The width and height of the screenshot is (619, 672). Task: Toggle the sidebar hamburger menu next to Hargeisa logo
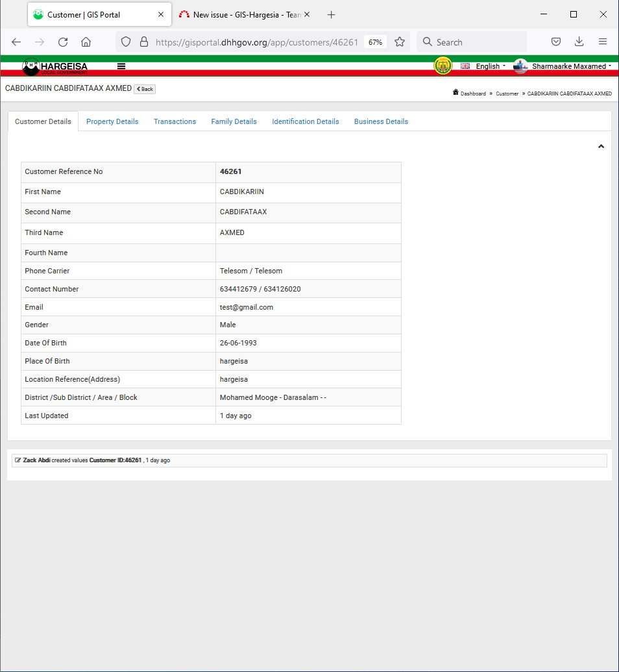tap(121, 66)
